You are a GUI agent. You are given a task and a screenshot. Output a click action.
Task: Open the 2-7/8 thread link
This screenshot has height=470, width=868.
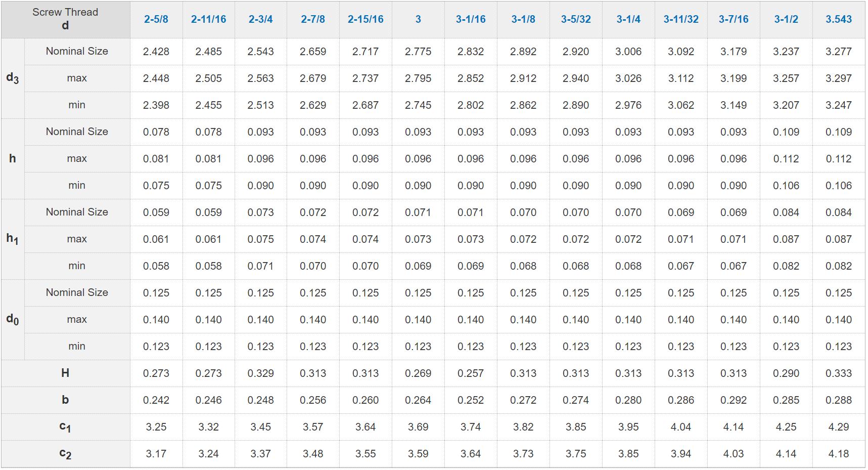(313, 19)
